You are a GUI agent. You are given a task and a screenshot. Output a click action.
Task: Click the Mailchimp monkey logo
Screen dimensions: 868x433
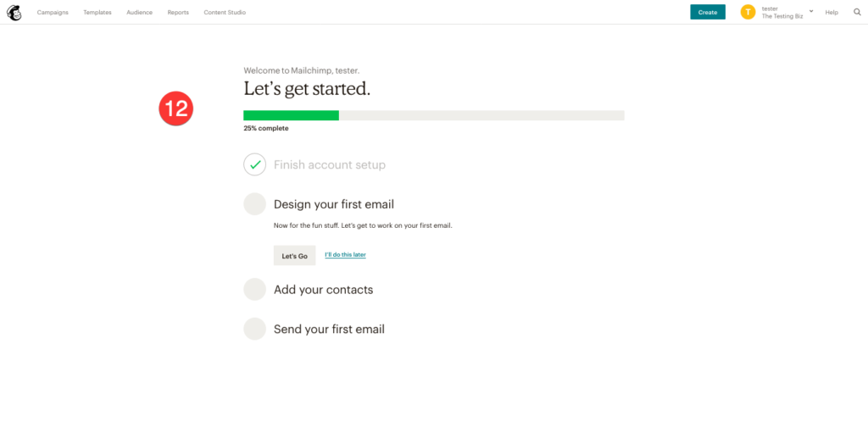tap(14, 13)
